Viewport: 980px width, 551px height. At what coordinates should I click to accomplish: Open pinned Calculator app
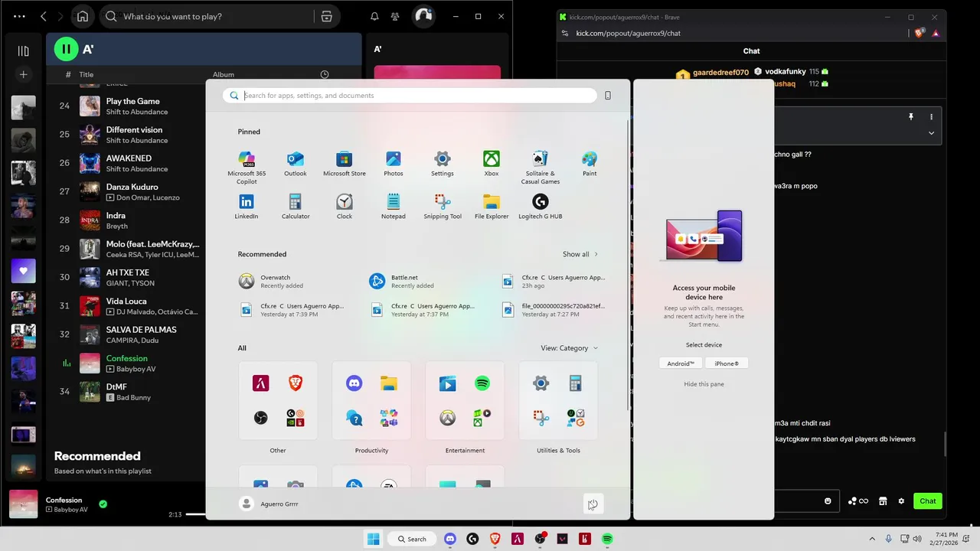point(296,207)
